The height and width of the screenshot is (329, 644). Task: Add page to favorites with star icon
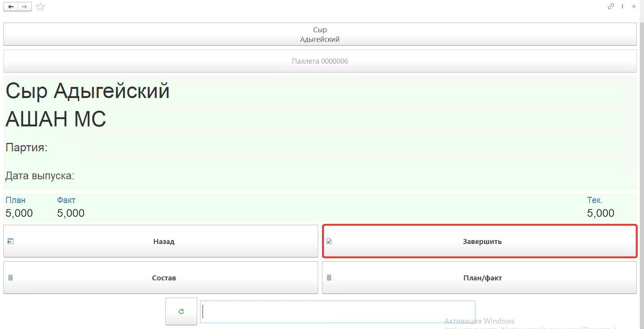40,7
